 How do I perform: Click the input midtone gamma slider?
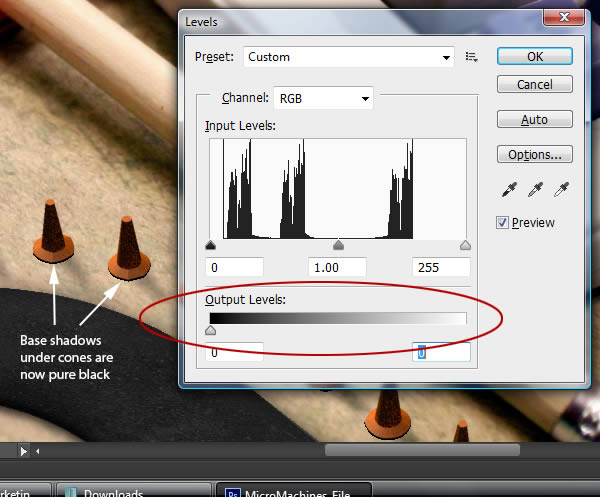tap(338, 245)
